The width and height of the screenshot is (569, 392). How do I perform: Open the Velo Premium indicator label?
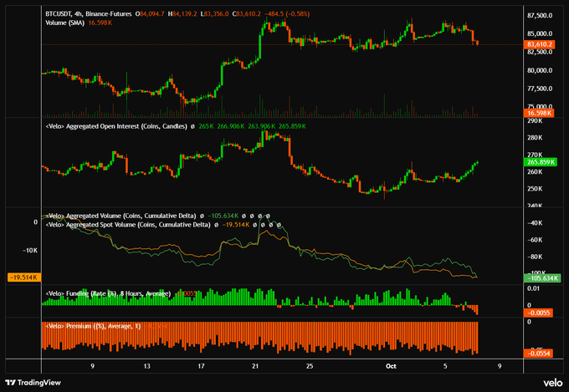tap(93, 326)
